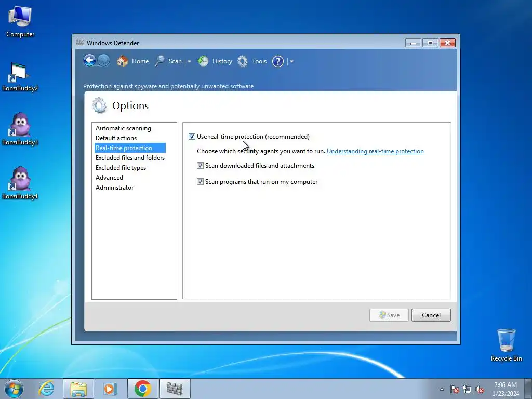Open the Home house icon
Screen dimensions: 532x399
(123, 61)
